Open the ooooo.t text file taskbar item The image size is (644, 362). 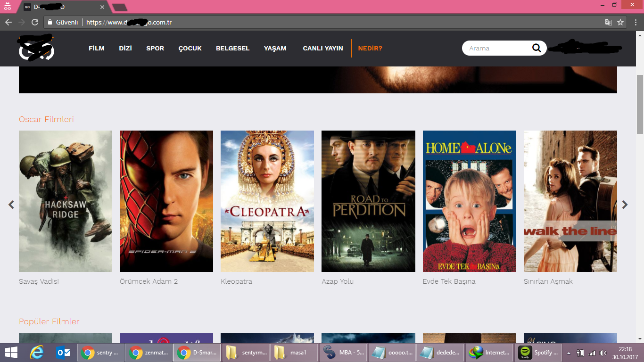[x=391, y=352]
